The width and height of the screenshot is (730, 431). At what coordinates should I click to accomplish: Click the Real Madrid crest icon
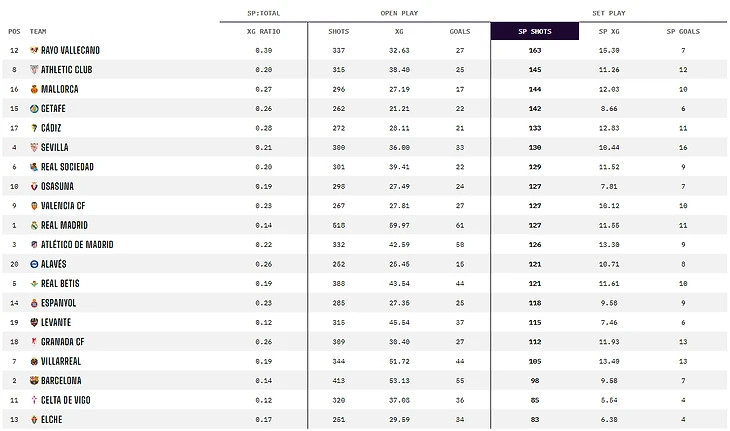(x=34, y=225)
